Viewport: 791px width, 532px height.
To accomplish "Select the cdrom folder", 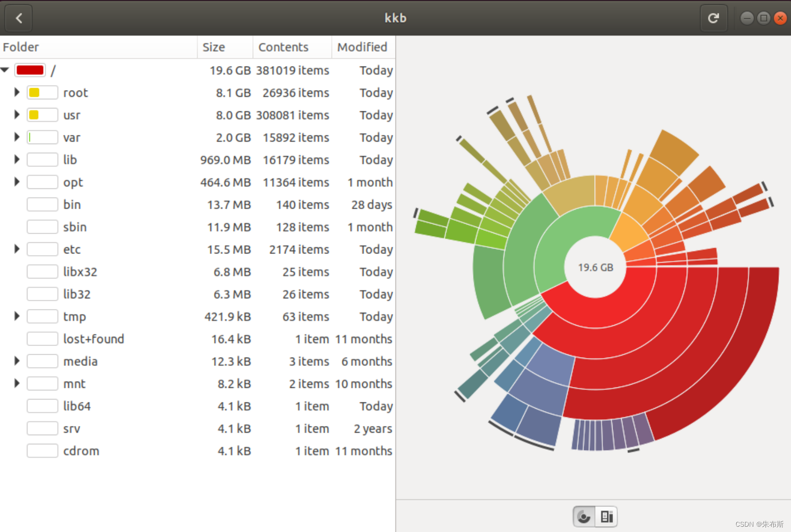I will coord(81,451).
